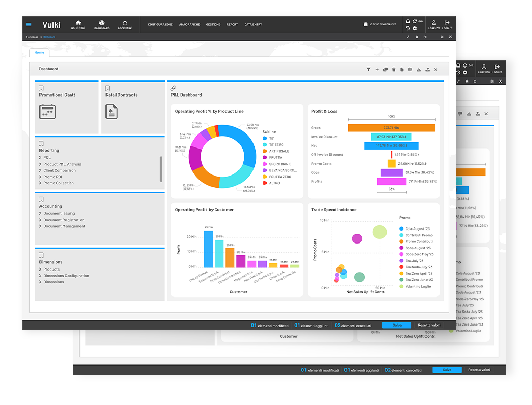Click the ARTIFICIALE orange legend swatch
Viewport: 532px width, 405px height.
point(264,151)
